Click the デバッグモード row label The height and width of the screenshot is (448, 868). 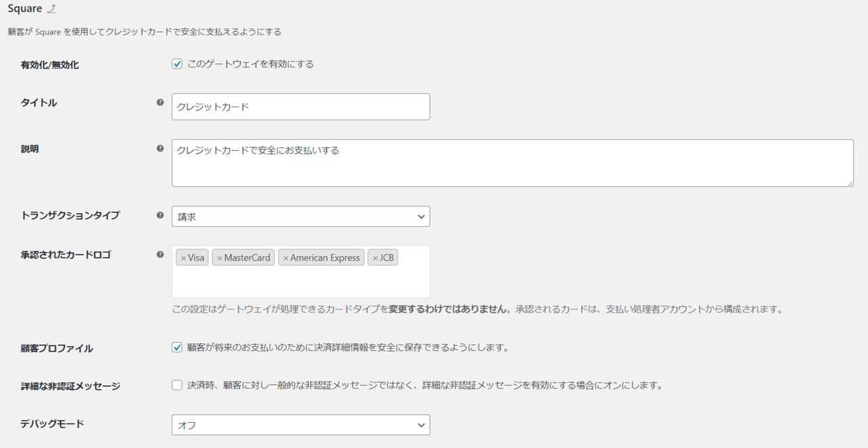[52, 424]
